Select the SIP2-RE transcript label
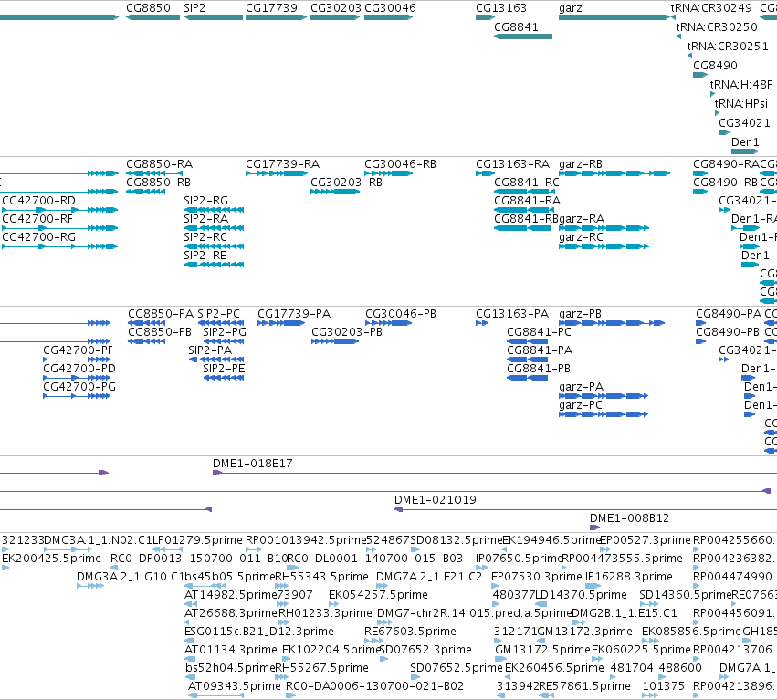The height and width of the screenshot is (700, 777). pos(205,256)
